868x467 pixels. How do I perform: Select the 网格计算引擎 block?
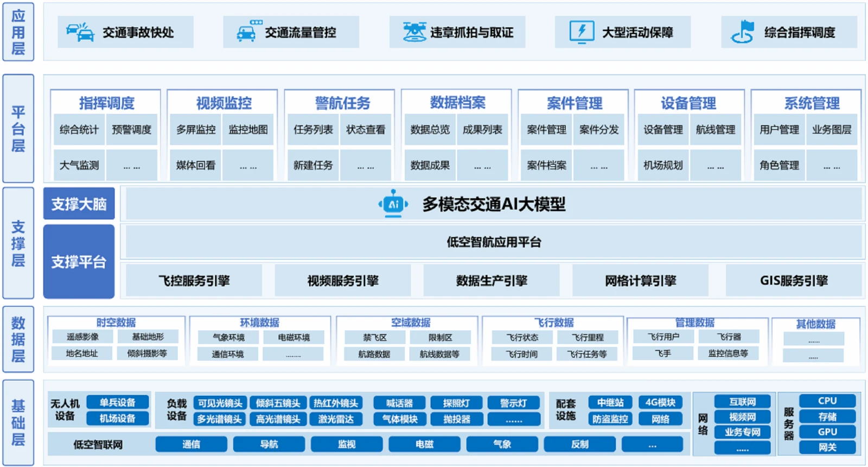640,281
